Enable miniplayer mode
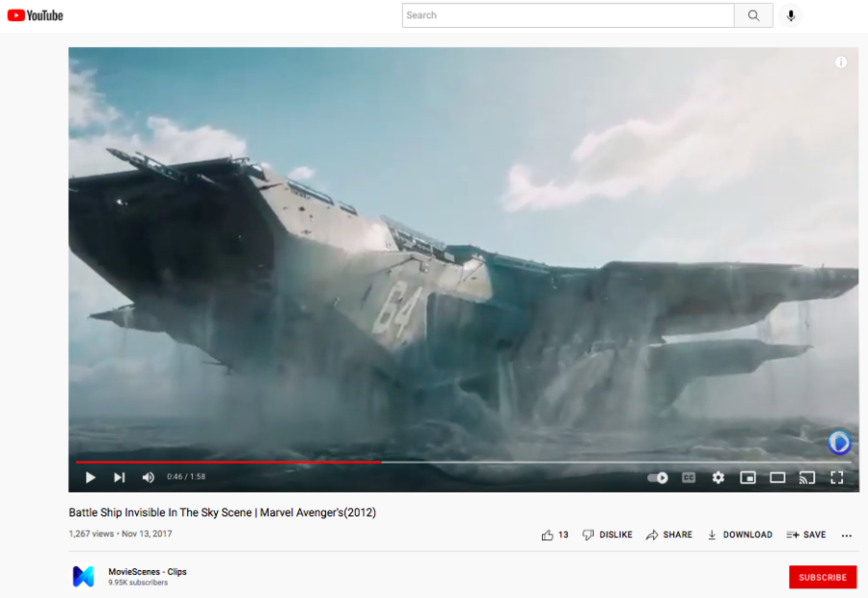868x598 pixels. [747, 477]
